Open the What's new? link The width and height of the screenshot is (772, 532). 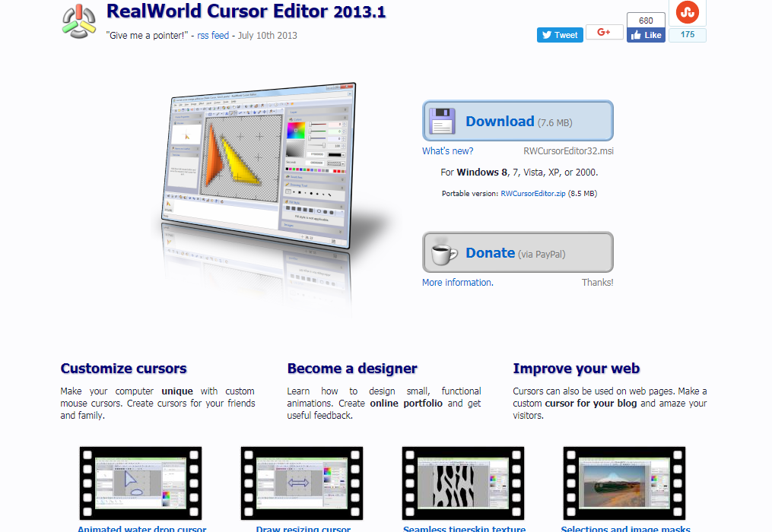coord(447,151)
